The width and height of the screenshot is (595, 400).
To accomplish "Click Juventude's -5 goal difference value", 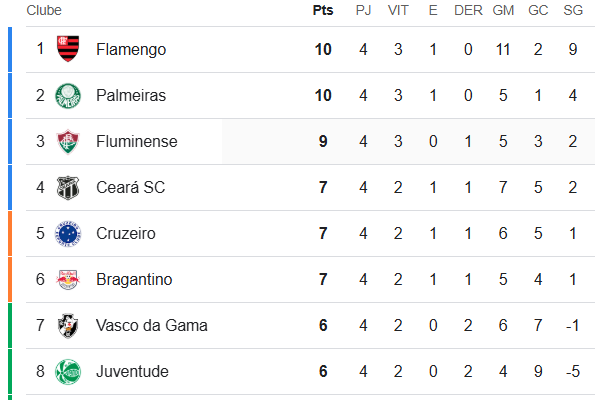I will (573, 372).
